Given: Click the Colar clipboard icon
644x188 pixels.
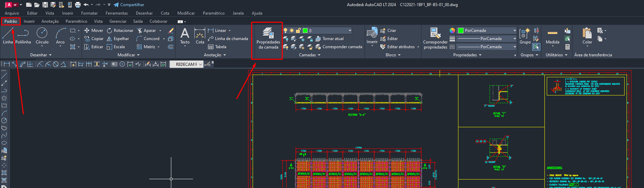Looking at the screenshot, I should (587, 34).
